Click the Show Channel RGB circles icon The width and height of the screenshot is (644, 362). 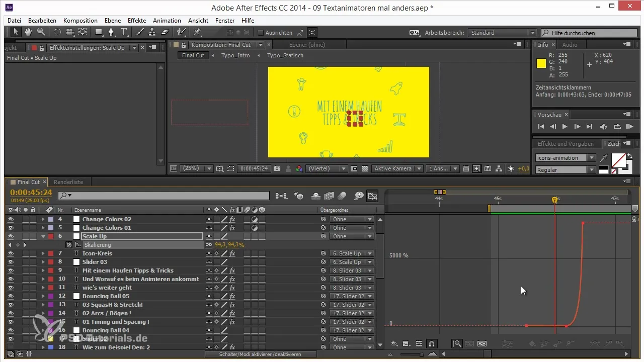(299, 169)
